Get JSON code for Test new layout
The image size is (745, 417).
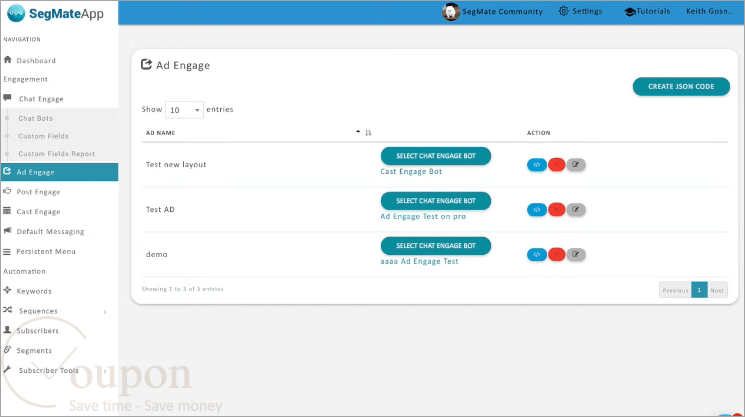point(537,165)
